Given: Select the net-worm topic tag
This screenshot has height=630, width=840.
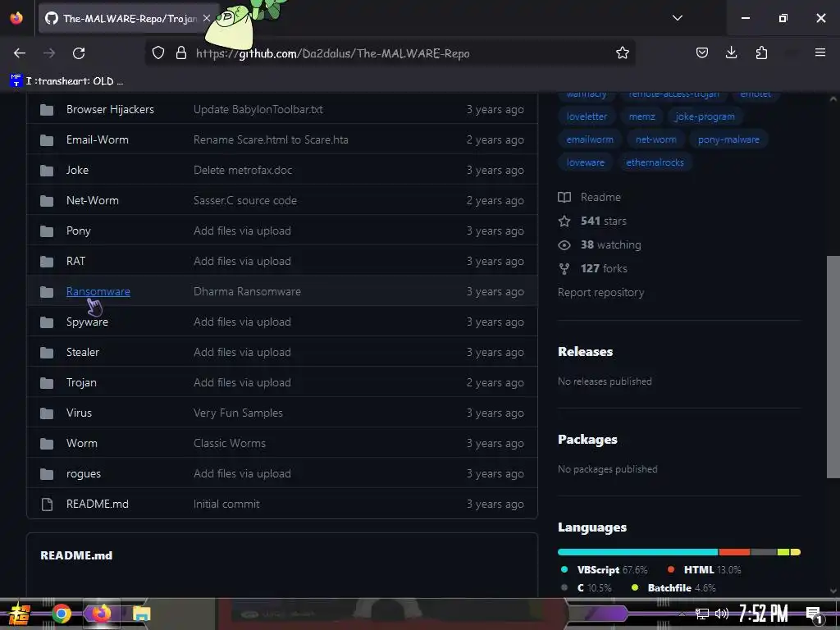Looking at the screenshot, I should tap(655, 139).
